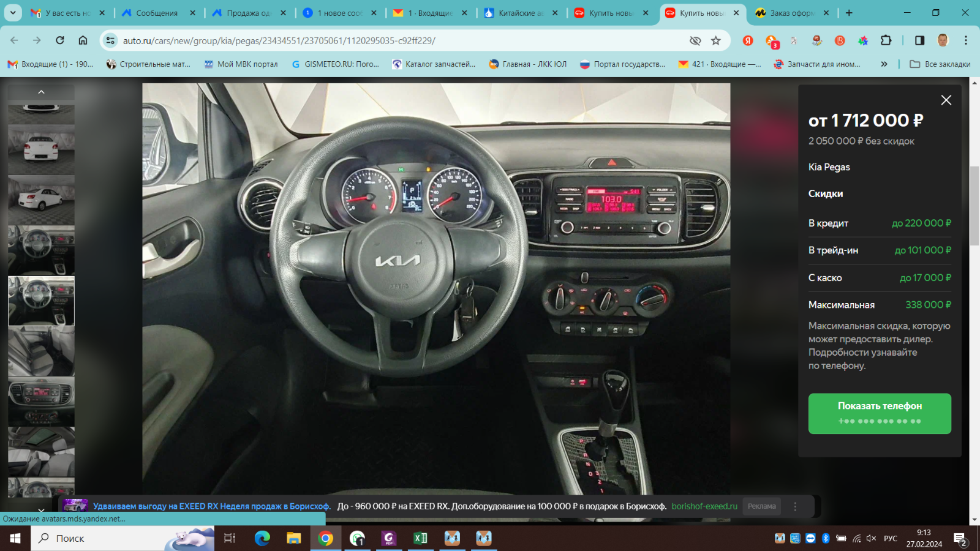The image size is (980, 551).
Task: Go back to the previous page
Action: [x=14, y=40]
